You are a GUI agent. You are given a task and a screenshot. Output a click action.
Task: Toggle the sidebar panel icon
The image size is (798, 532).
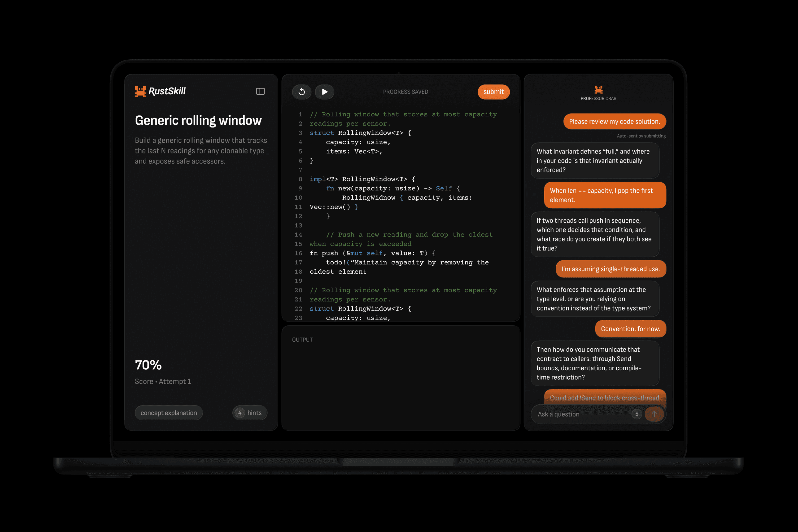pyautogui.click(x=260, y=91)
